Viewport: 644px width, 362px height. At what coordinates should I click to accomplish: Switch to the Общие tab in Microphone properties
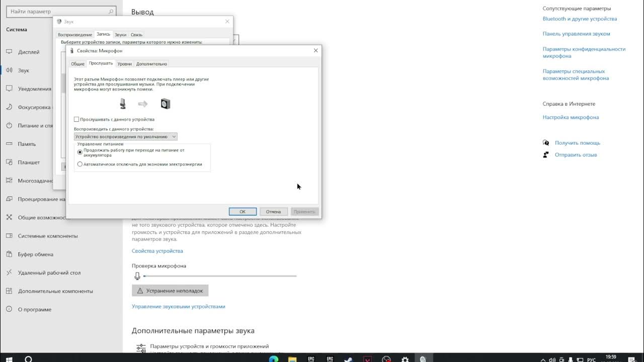(77, 64)
